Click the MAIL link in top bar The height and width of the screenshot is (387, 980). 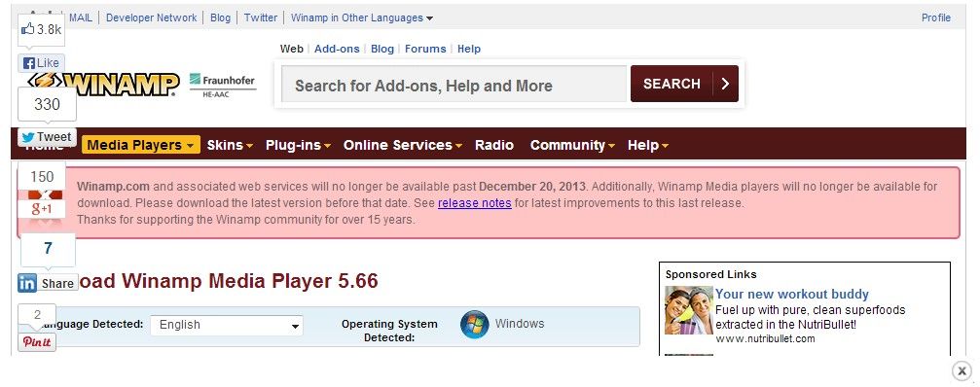pyautogui.click(x=81, y=18)
